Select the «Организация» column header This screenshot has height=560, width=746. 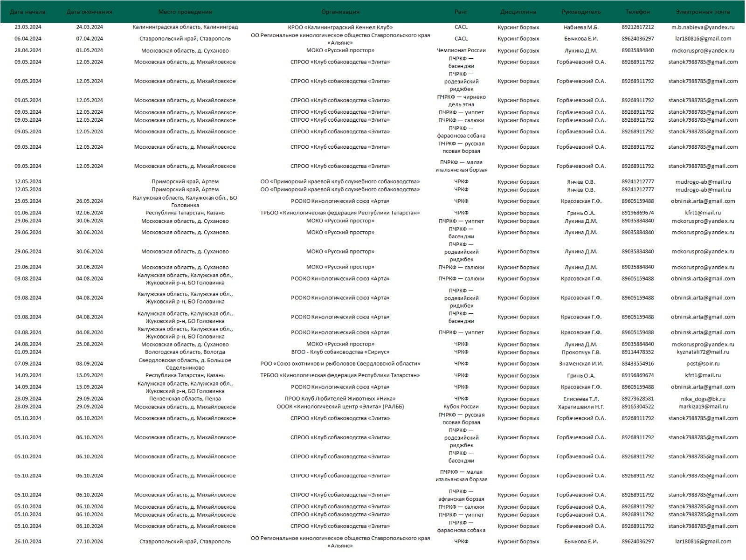coord(340,12)
